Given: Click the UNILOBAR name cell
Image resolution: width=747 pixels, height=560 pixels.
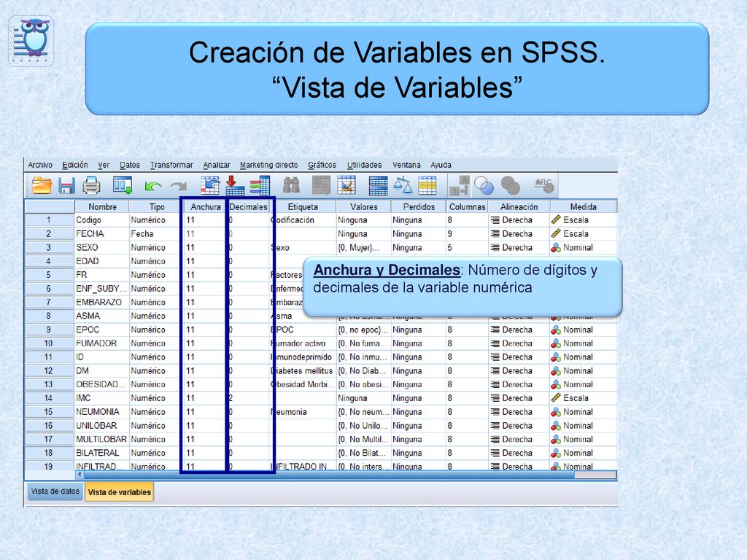Looking at the screenshot, I should 102,426.
